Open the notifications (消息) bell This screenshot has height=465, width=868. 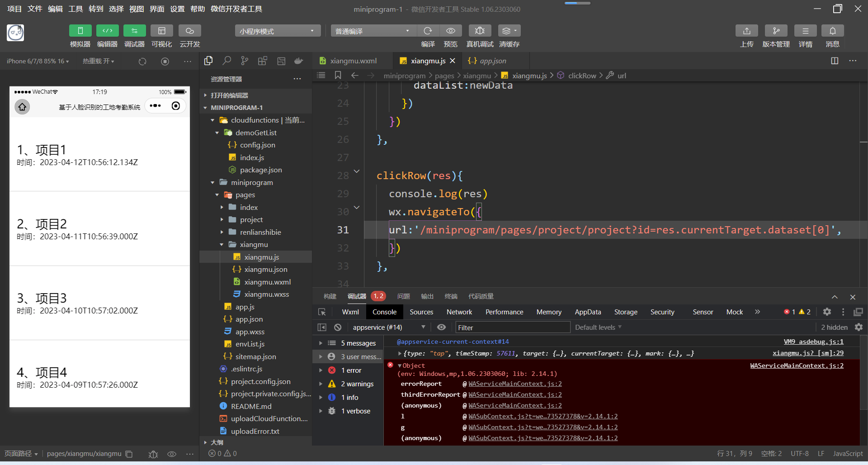[833, 31]
